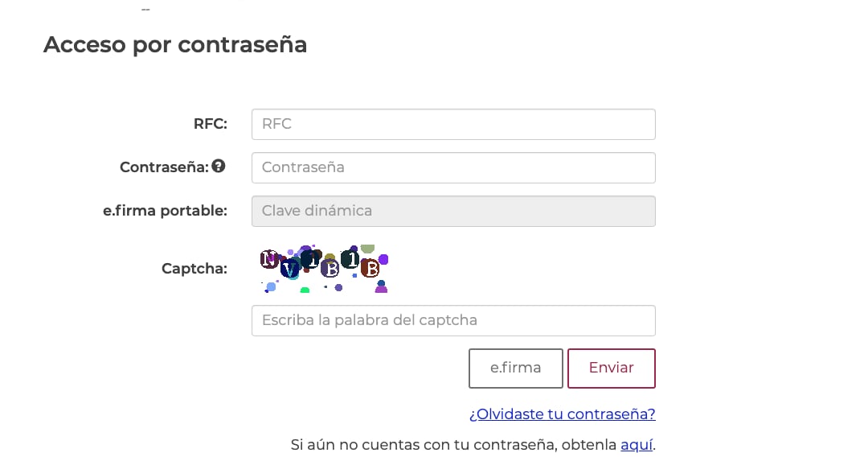The height and width of the screenshot is (457, 868).
Task: Focus the RFC input field
Action: [x=453, y=125]
